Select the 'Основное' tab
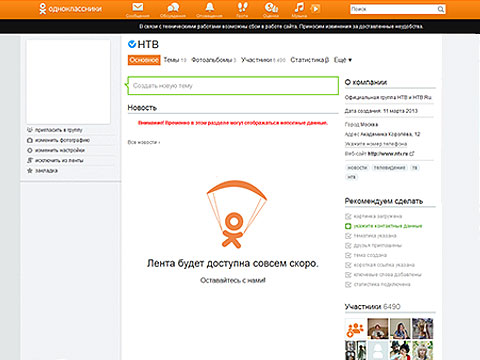 144,60
